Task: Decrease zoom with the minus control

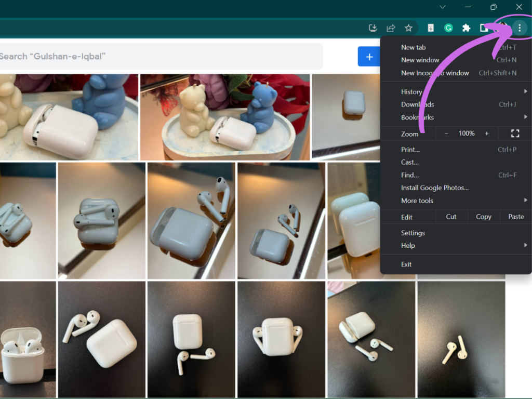Action: click(x=446, y=134)
